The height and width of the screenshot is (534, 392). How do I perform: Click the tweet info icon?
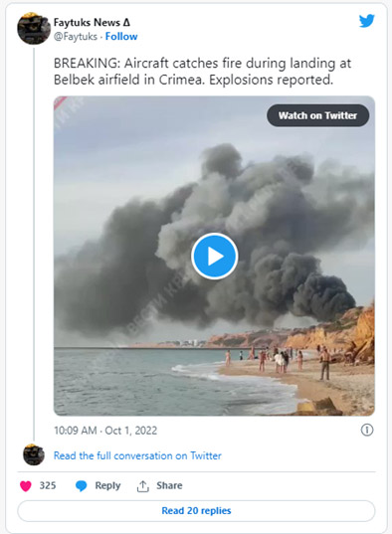point(367,430)
